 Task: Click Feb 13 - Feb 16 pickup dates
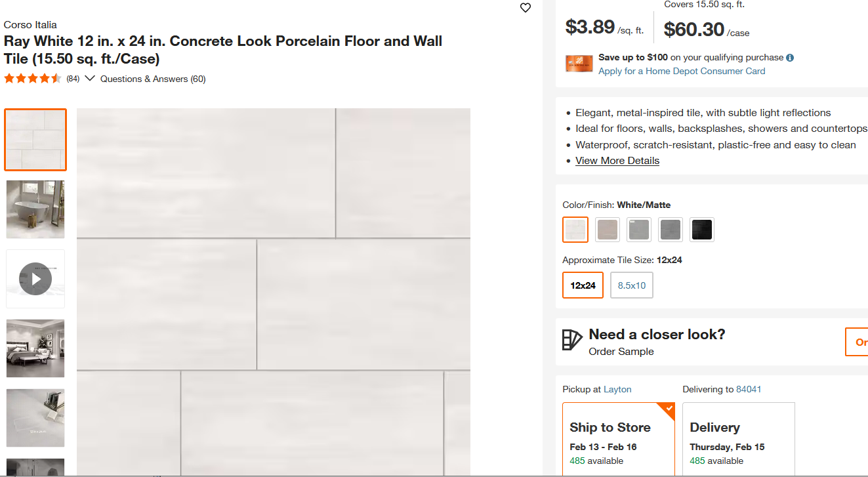point(603,447)
